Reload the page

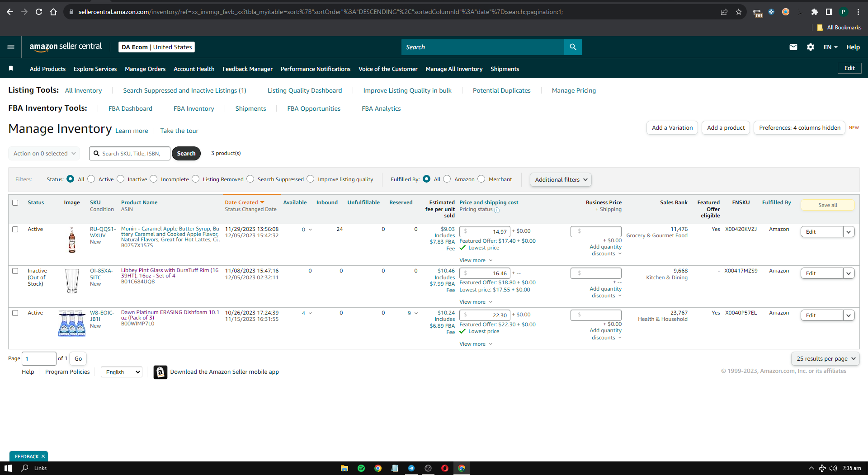[39, 12]
